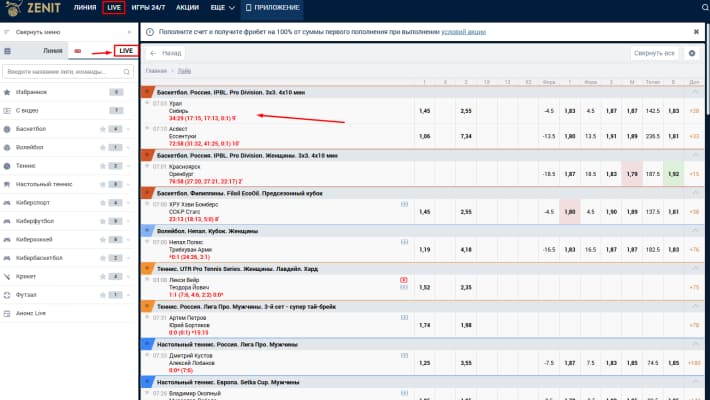Expand the ЕЩЕ dropdown in the top navigation

[x=222, y=8]
